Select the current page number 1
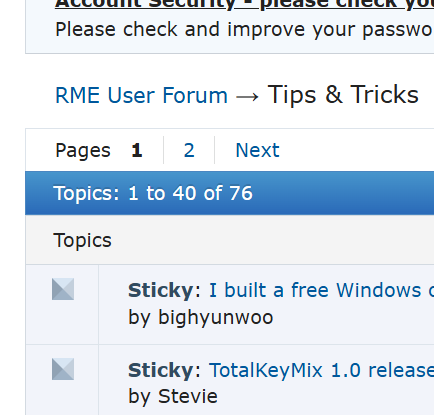Screen dimensions: 434x415 click(x=137, y=150)
